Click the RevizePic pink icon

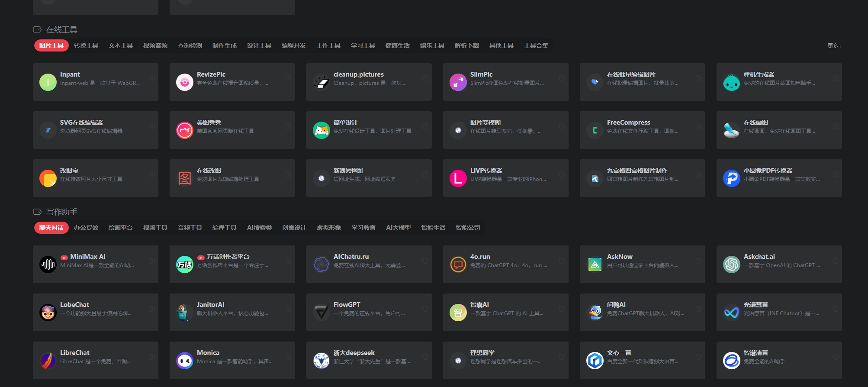pos(185,82)
